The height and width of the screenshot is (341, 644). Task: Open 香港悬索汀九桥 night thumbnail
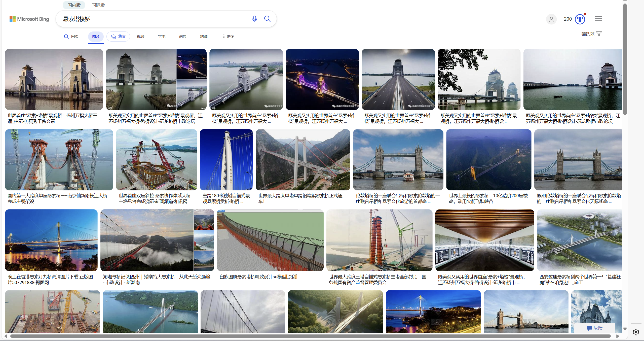51,240
